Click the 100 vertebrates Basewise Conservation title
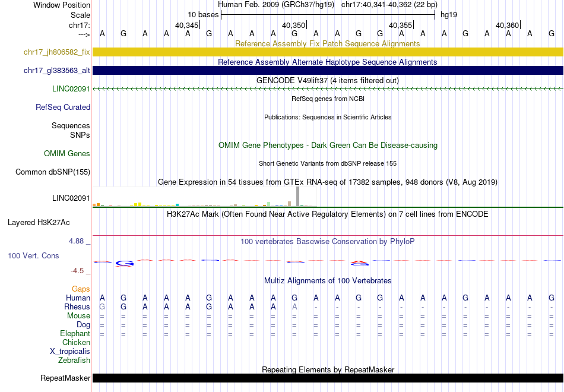 tap(328, 242)
